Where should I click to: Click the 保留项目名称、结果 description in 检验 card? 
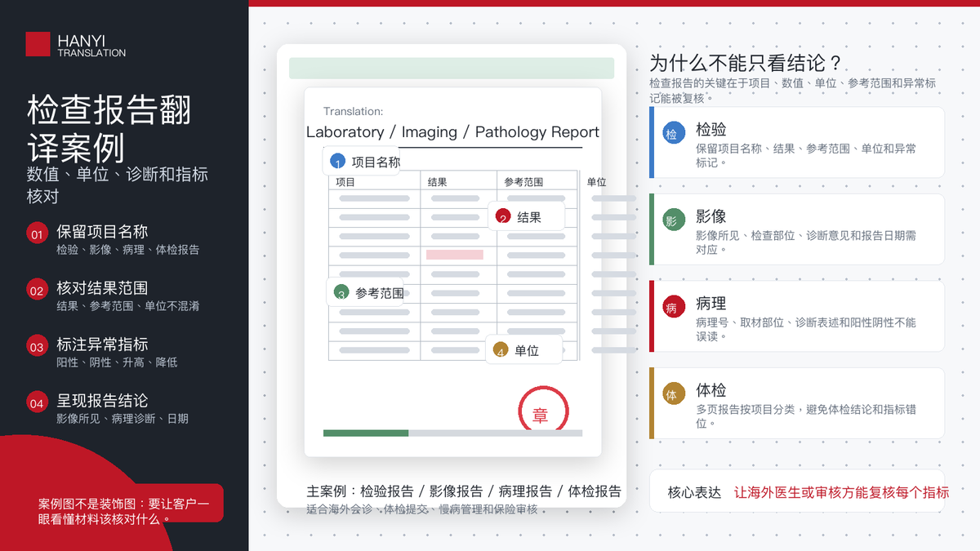[806, 155]
